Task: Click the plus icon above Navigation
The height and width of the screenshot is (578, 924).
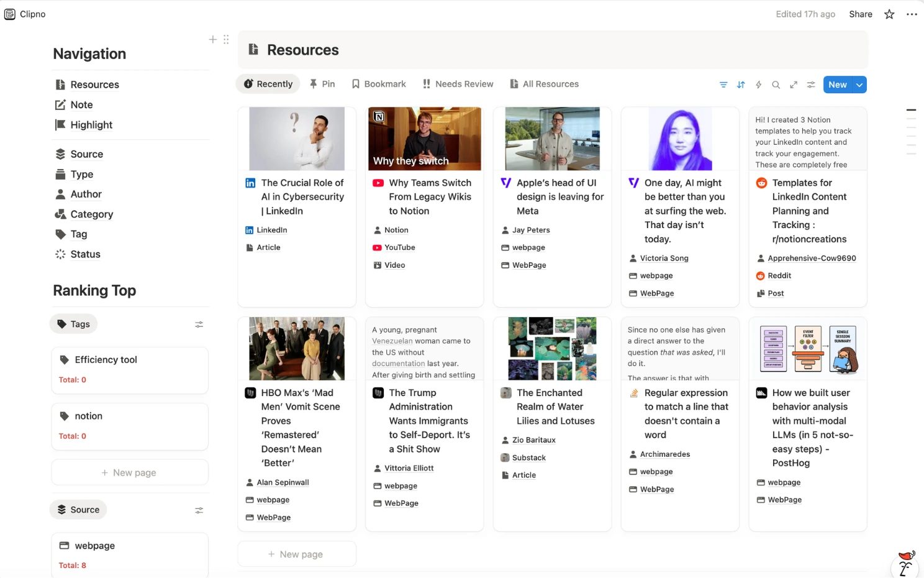Action: pos(212,39)
